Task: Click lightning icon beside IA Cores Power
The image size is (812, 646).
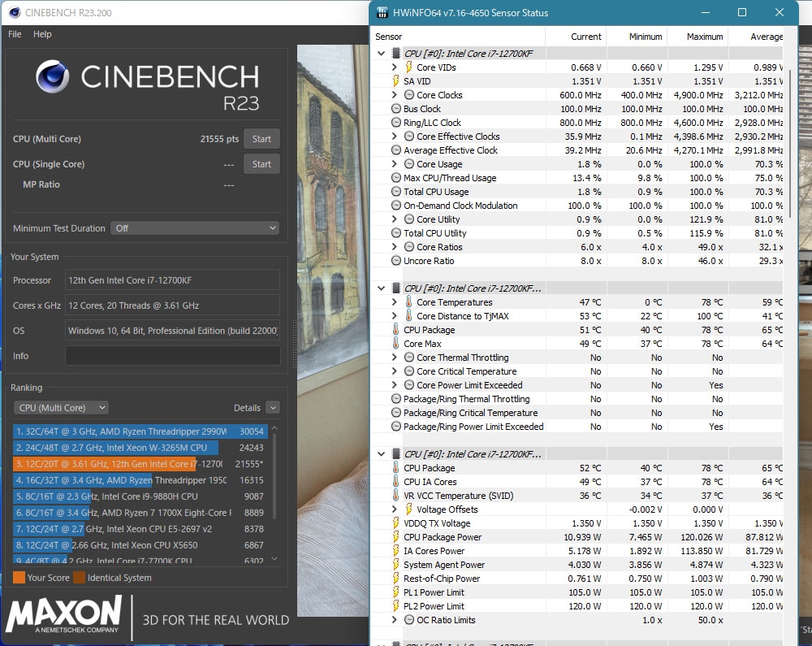Action: [396, 551]
